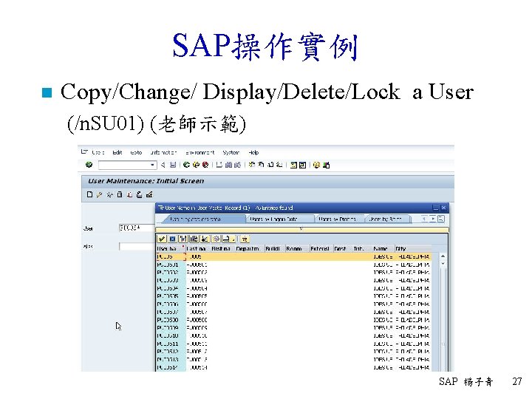Expand the restrictions arrow below the tabs
Screen dimensions: 532x399
[x=301, y=228]
